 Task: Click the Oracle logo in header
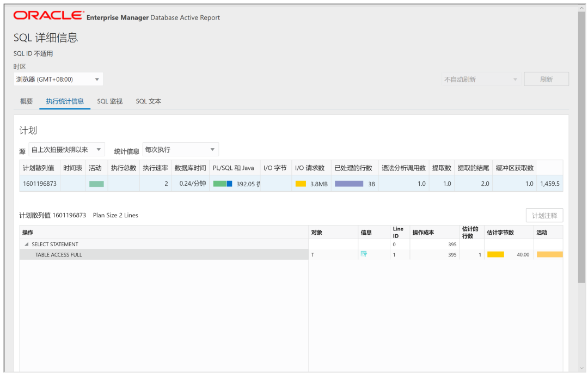tap(48, 16)
